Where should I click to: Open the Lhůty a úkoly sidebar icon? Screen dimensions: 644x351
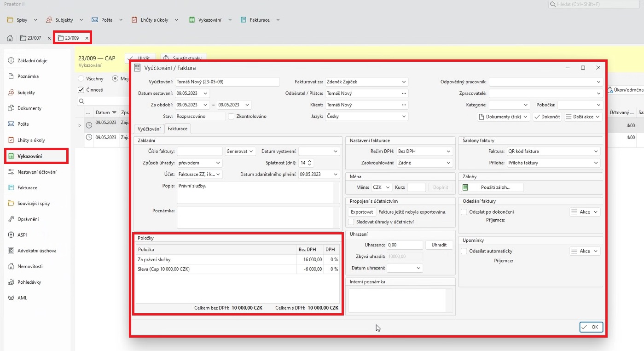(12, 140)
